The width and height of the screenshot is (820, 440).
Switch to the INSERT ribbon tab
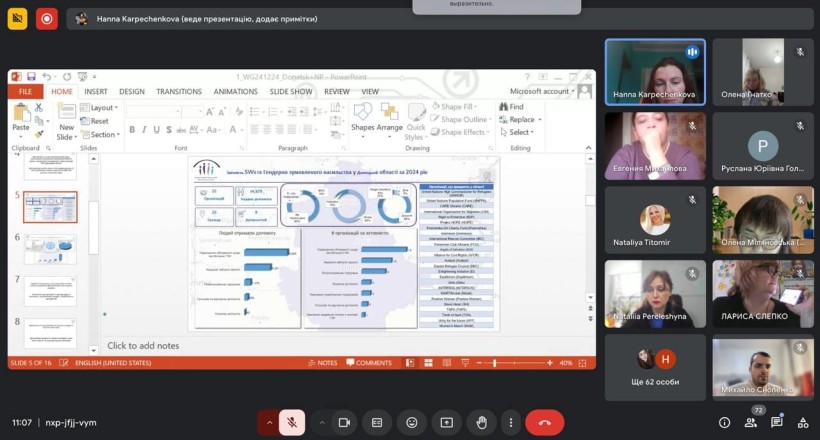click(x=96, y=92)
